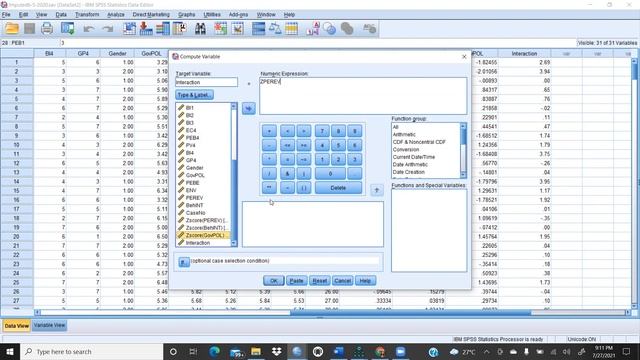
Task: Click the Run descriptive statistics icon
Action: (179, 29)
